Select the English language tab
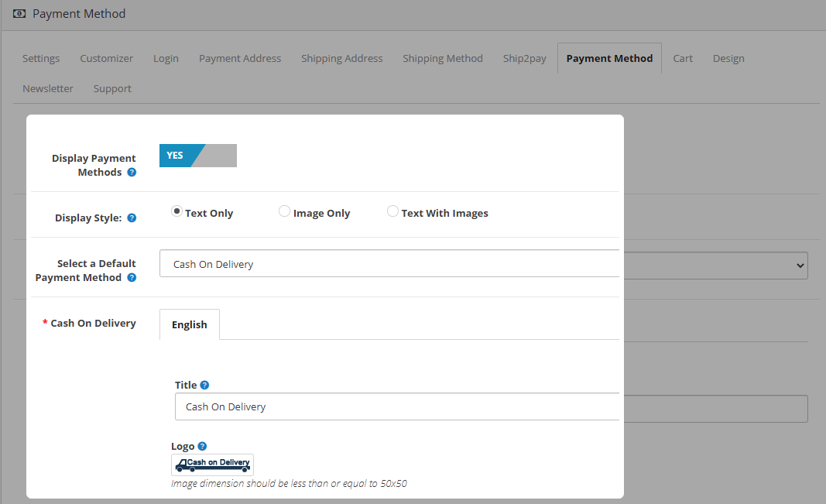Screen dimensions: 826x504 click(x=190, y=325)
